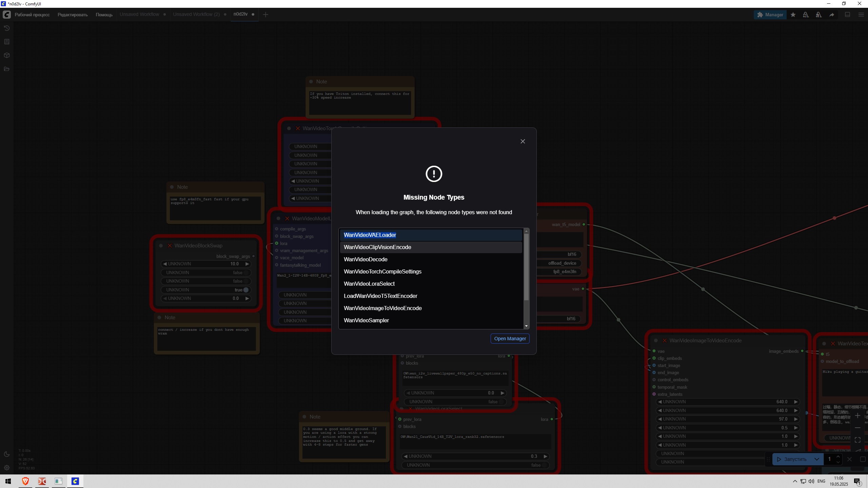
Task: Select WanVideoClipVisionEncode in the list
Action: coord(431,247)
